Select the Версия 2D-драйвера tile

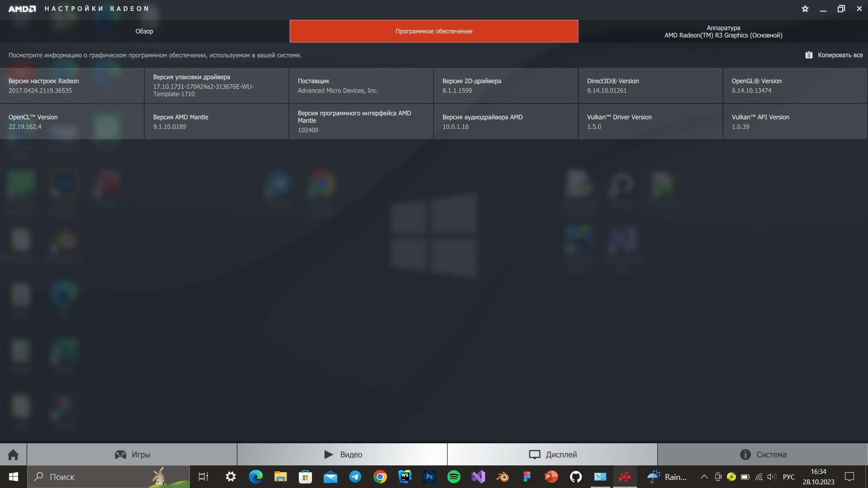pos(506,85)
